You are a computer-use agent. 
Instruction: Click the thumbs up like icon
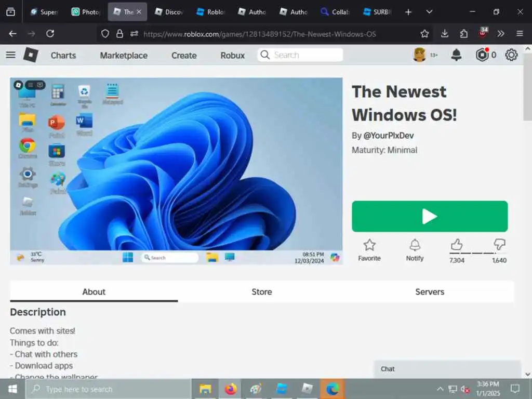point(457,244)
